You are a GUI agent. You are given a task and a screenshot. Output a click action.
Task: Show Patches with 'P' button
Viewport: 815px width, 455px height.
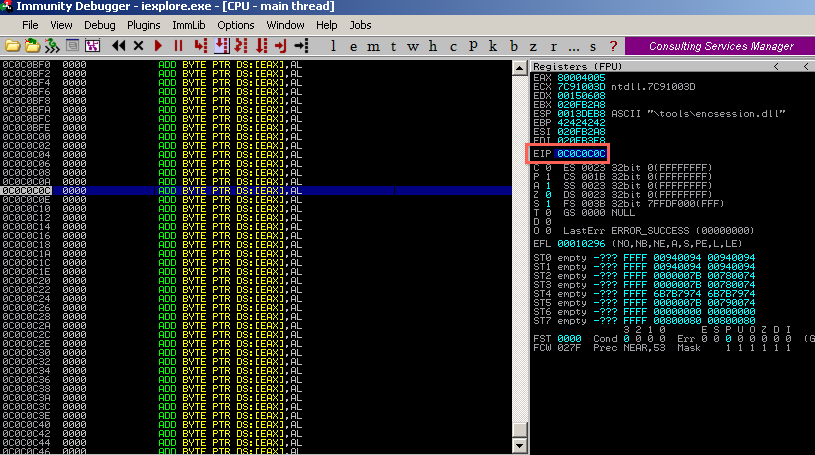473,46
